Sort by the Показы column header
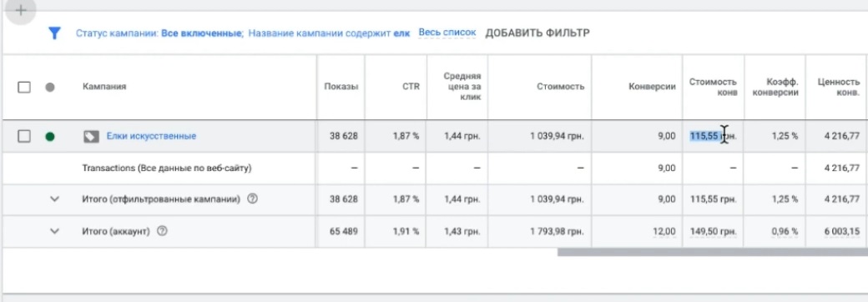The height and width of the screenshot is (302, 868). coord(341,87)
